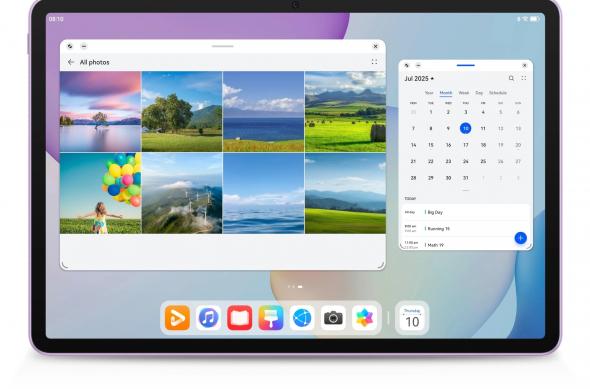This screenshot has width=590, height=389.
Task: Open the red Books app in dock
Action: point(240,318)
